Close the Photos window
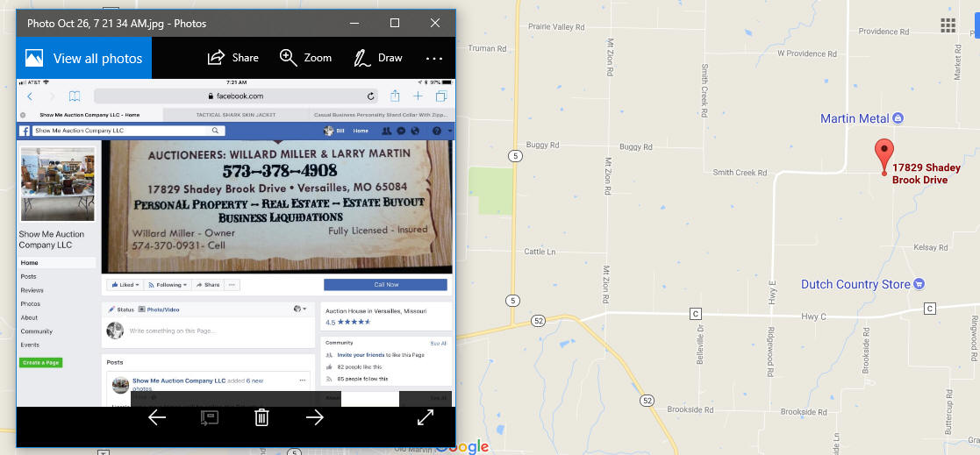 click(435, 23)
